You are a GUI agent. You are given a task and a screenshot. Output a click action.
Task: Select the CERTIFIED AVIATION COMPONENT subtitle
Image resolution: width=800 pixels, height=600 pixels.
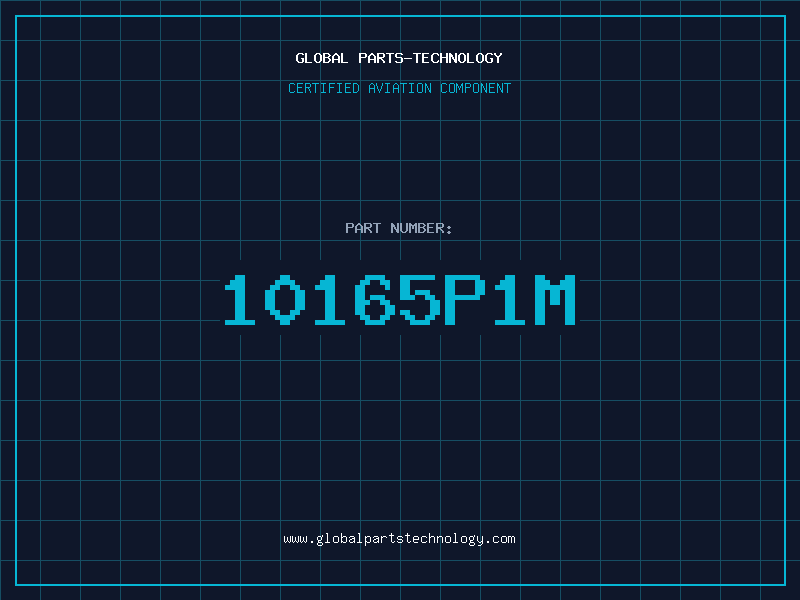pos(399,88)
